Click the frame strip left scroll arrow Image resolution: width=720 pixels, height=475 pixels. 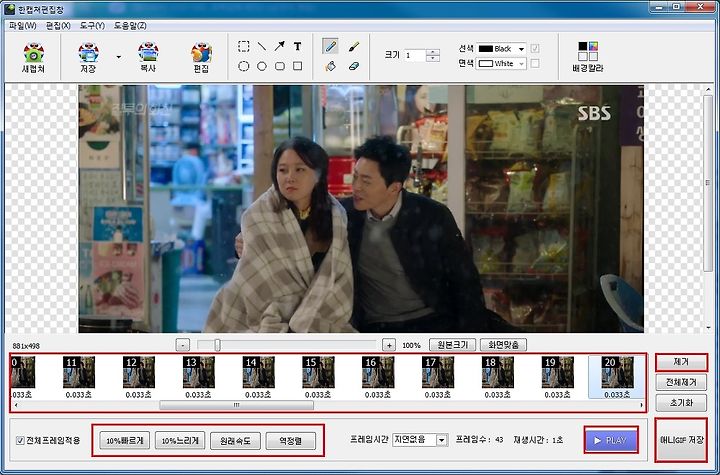[x=16, y=405]
